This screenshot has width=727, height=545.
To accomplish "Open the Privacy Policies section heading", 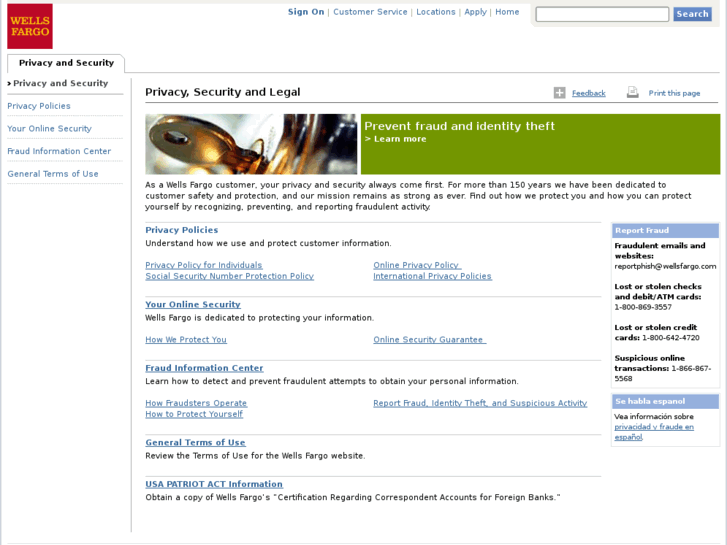I will tap(182, 230).
